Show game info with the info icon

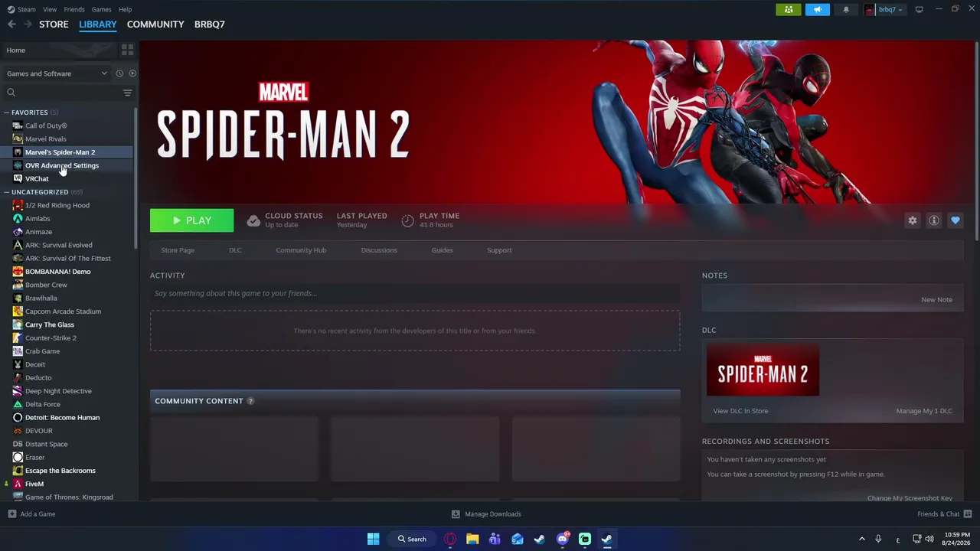pyautogui.click(x=934, y=220)
